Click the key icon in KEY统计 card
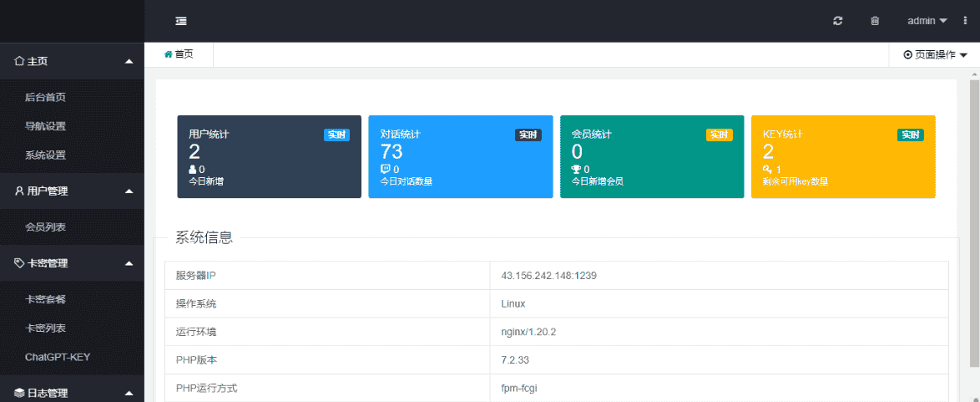 pyautogui.click(x=767, y=169)
